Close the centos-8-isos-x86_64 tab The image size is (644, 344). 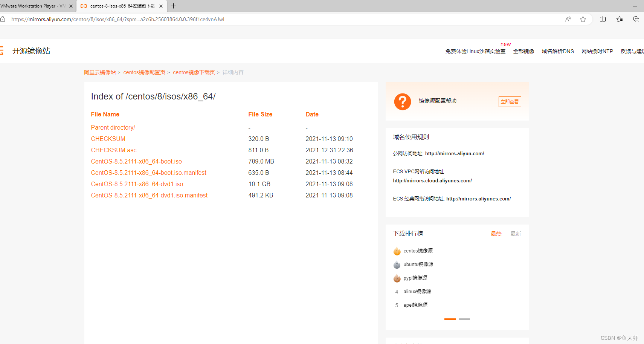click(161, 6)
